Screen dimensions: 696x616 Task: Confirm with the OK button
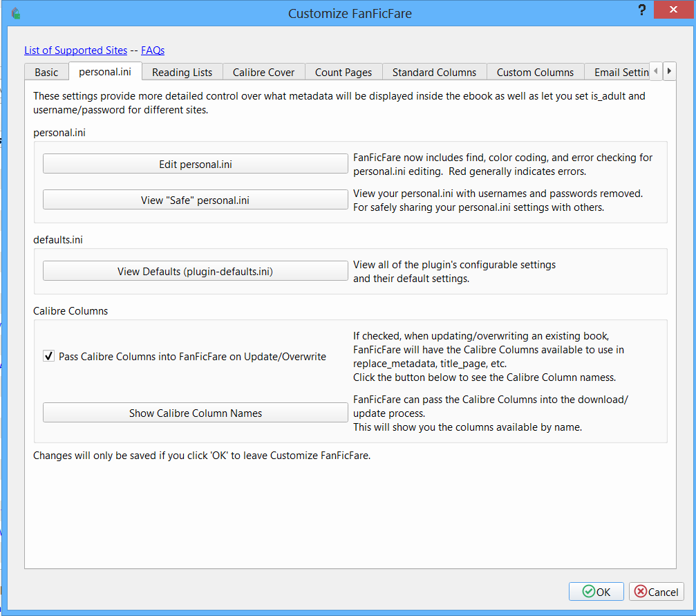pos(596,592)
